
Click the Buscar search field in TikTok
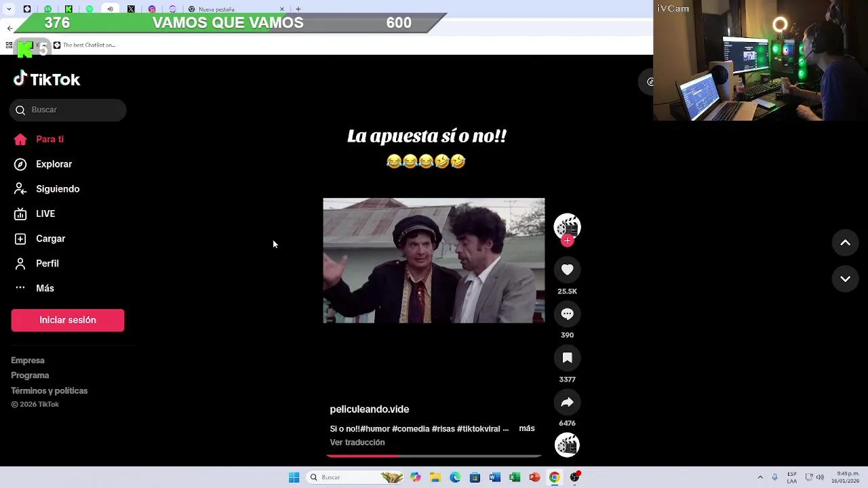68,110
